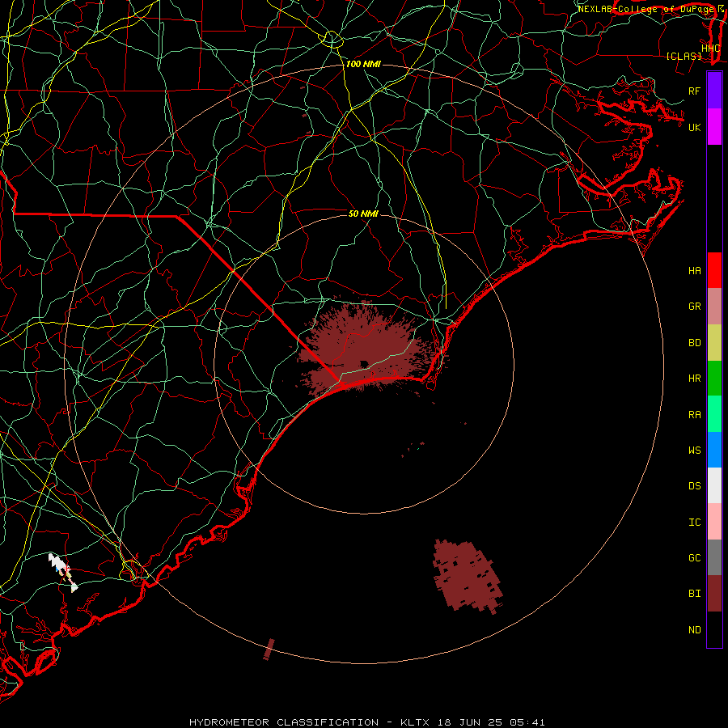Click the rectangular biological echo patch offshore
Viewport: 728px width, 728px height.
468,576
